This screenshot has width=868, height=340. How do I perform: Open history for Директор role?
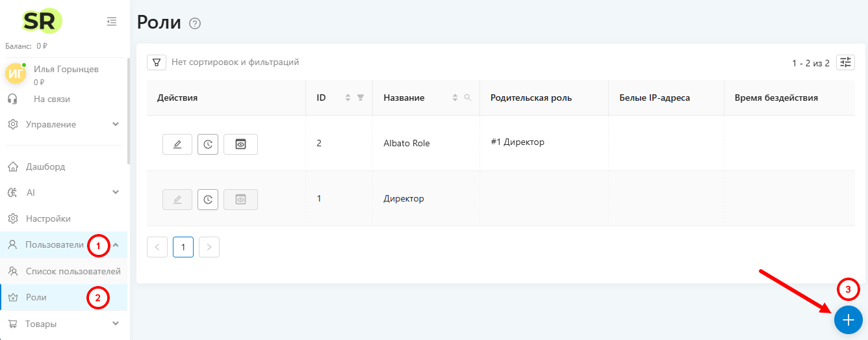pyautogui.click(x=207, y=200)
